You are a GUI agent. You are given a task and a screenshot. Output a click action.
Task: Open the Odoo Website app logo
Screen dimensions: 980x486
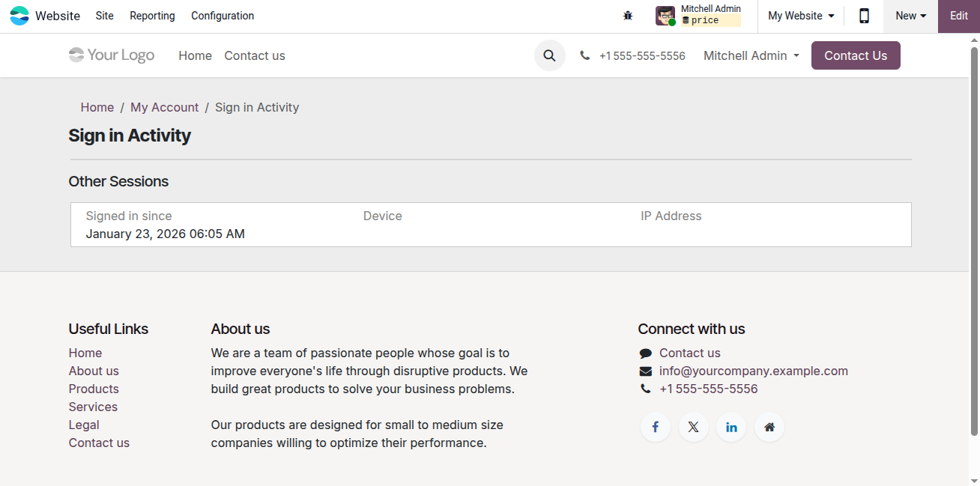(19, 16)
